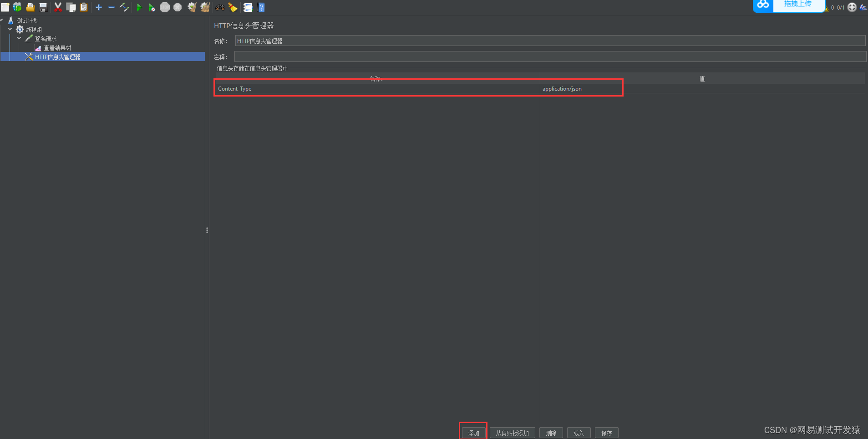Open Search with the binoculars icon
The height and width of the screenshot is (439, 868).
point(220,7)
